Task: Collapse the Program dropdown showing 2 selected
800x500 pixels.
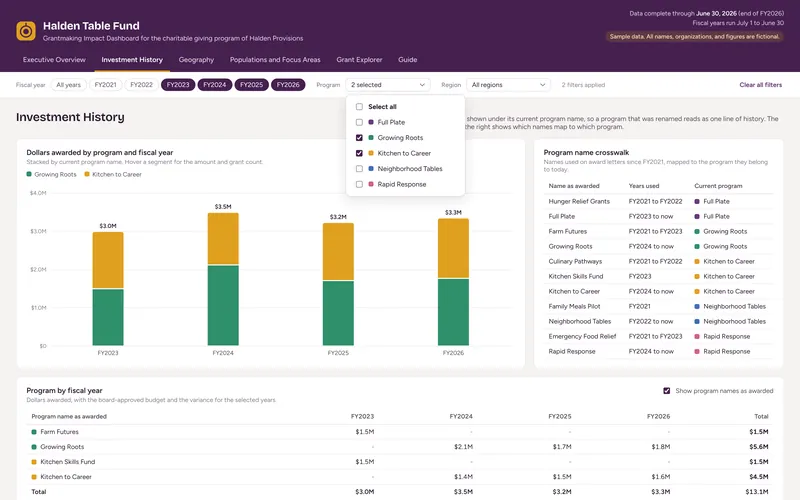Action: [388, 85]
